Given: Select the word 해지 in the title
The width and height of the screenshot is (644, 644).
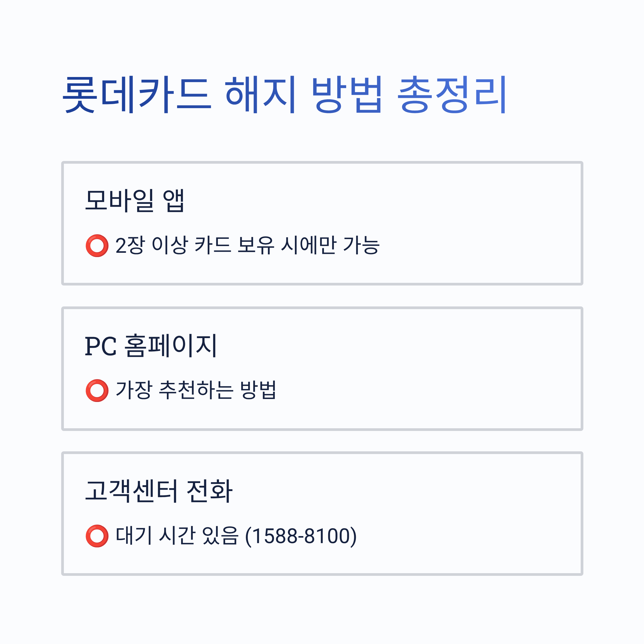Looking at the screenshot, I should [260, 94].
